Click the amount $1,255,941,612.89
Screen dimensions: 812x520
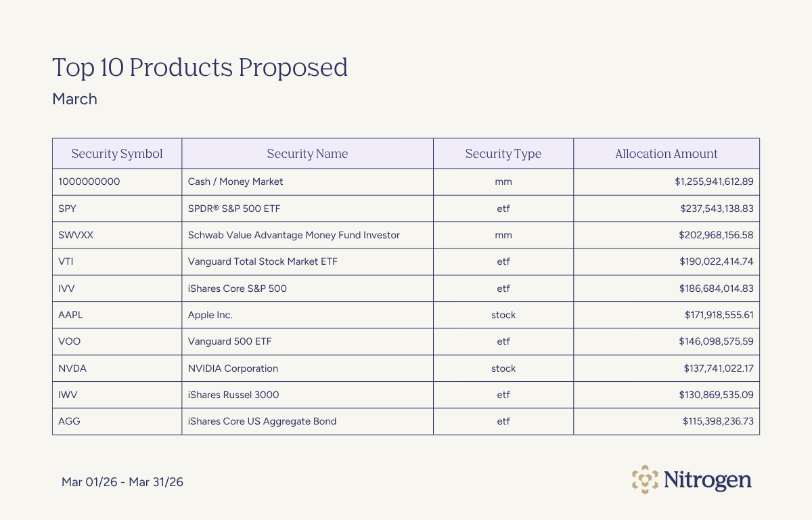[714, 181]
